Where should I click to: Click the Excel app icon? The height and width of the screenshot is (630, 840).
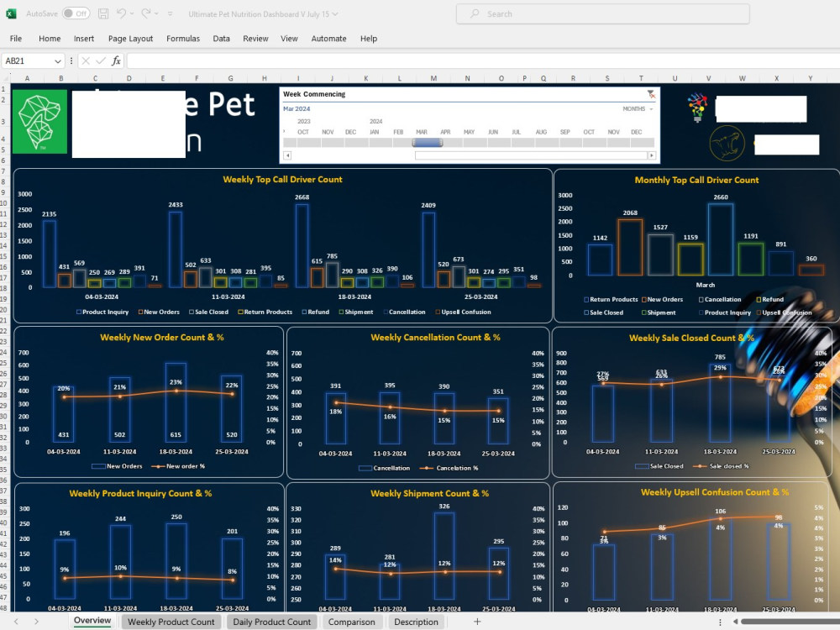(11, 14)
